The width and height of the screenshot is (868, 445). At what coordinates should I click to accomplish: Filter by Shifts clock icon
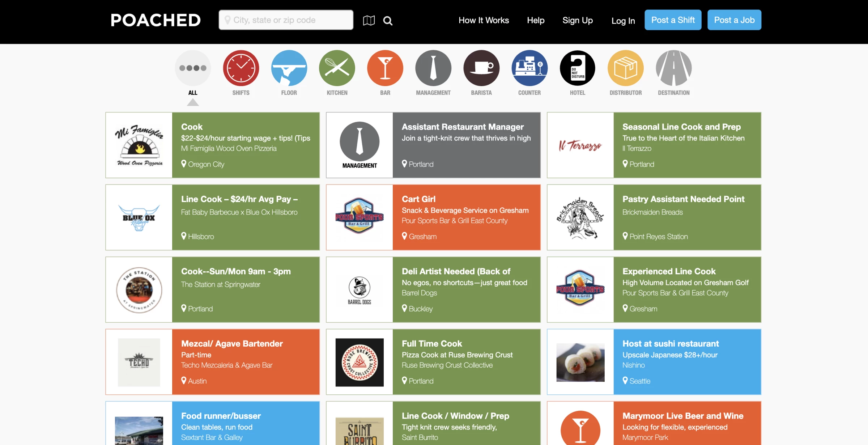(241, 68)
